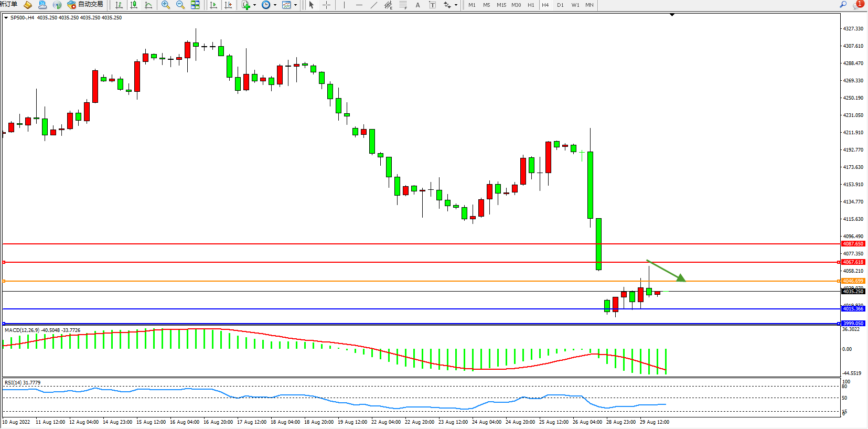Expand the templates dropdown arrow
The image size is (868, 429).
click(x=296, y=5)
